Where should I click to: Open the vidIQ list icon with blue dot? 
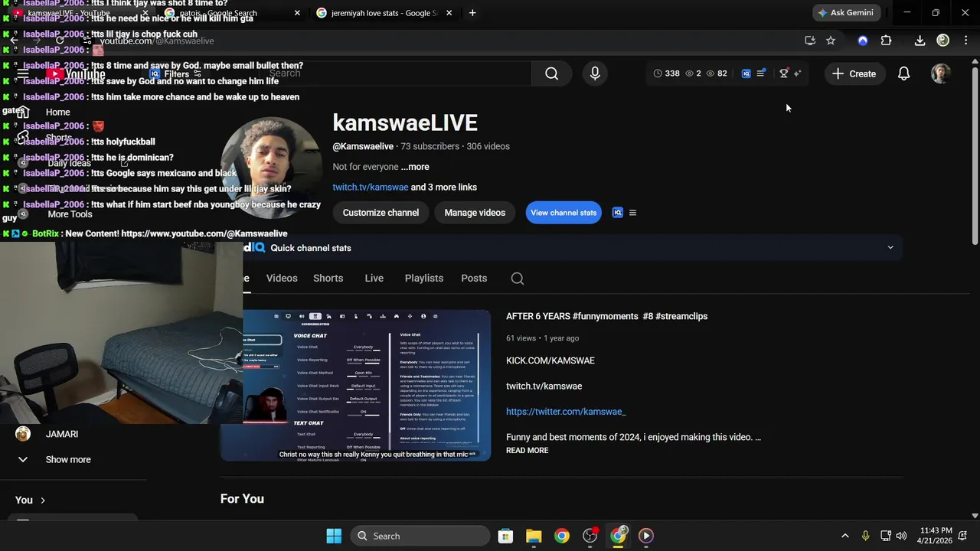coord(761,73)
